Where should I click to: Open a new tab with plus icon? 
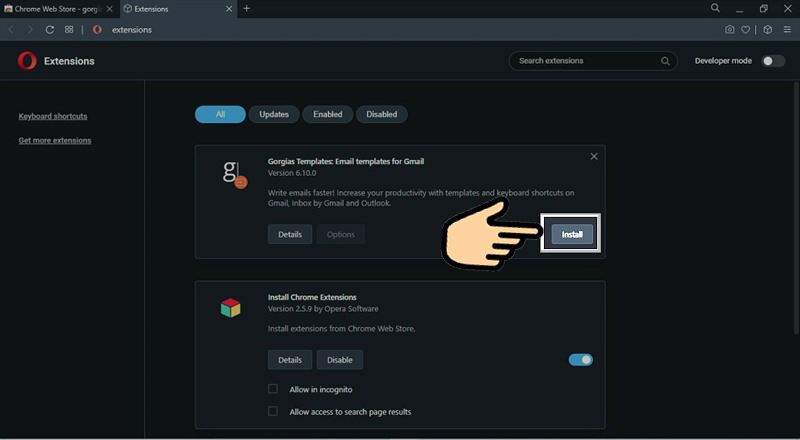click(x=246, y=8)
